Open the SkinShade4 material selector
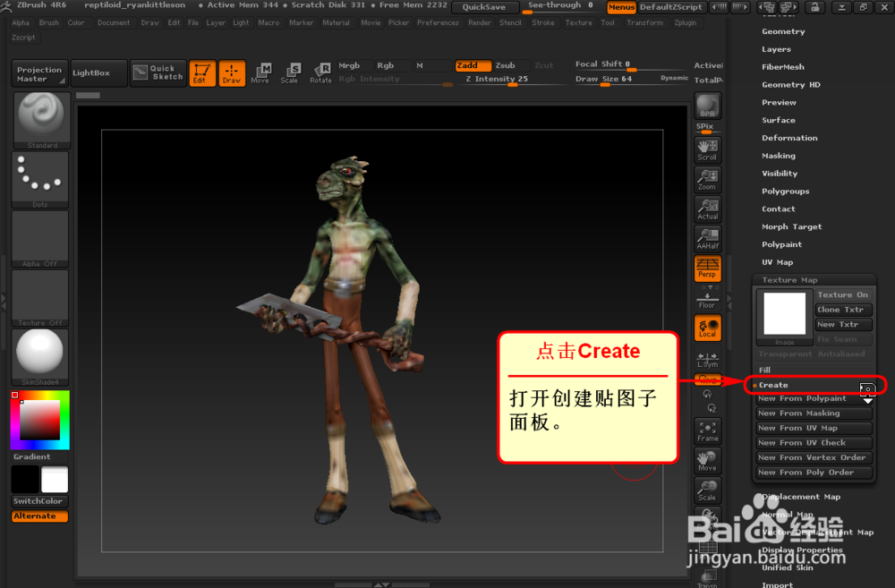Image resolution: width=895 pixels, height=588 pixels. point(40,357)
